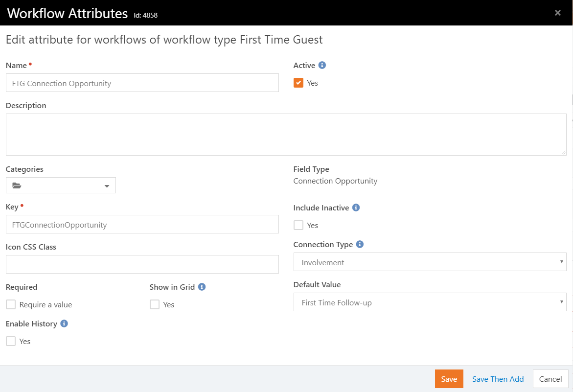This screenshot has width=573, height=392.
Task: Click the Include Inactive info icon
Action: click(x=356, y=208)
